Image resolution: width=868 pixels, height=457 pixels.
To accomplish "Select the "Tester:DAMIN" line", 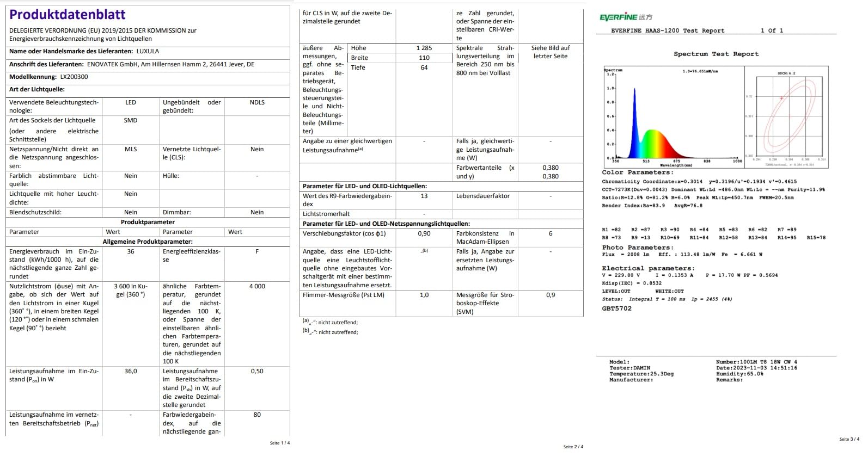I will pos(629,368).
